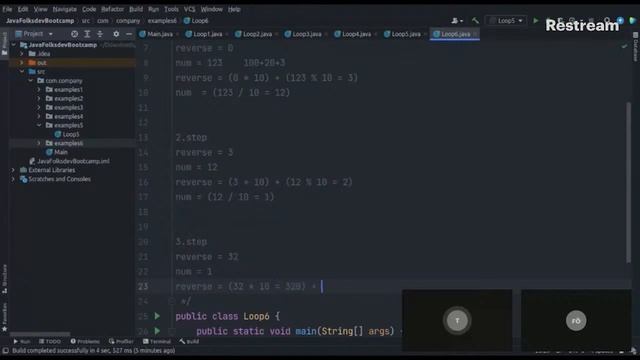
Task: Switch to the Loop1.java tab
Action: click(x=207, y=34)
